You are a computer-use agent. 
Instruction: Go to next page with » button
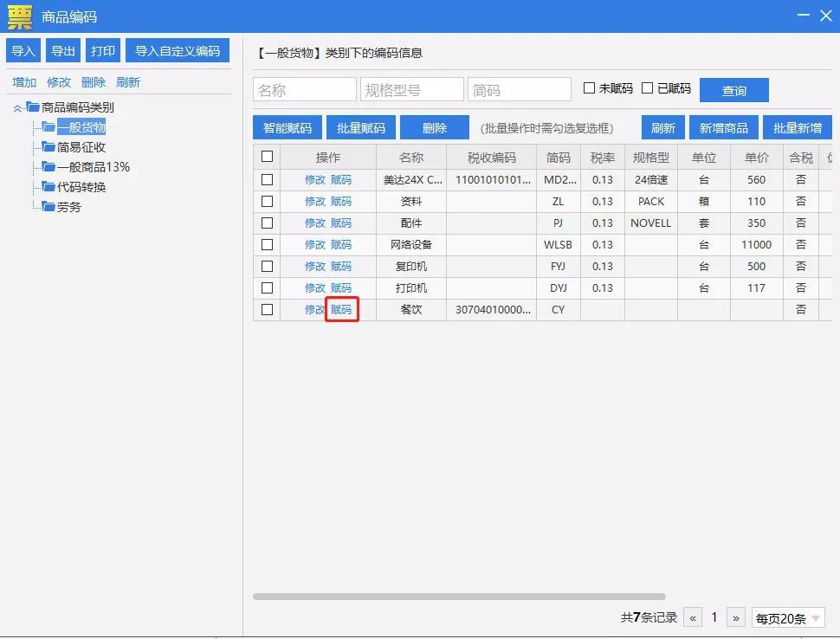pos(736,617)
